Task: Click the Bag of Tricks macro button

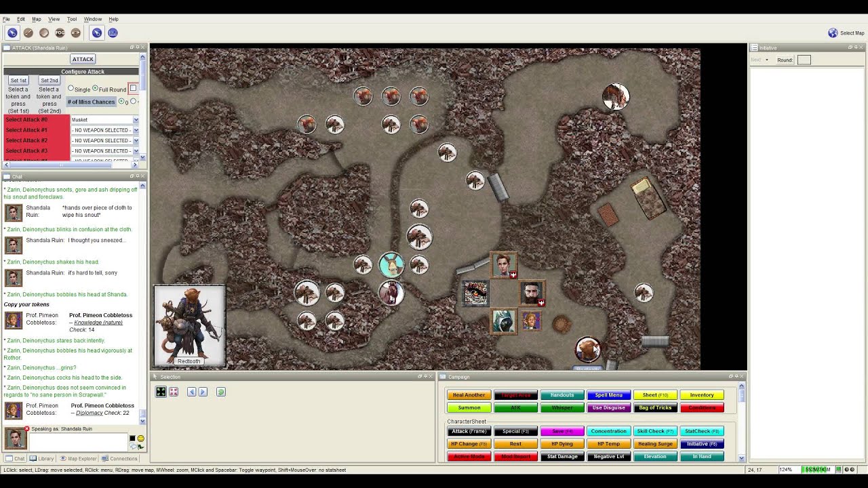Action: point(655,408)
